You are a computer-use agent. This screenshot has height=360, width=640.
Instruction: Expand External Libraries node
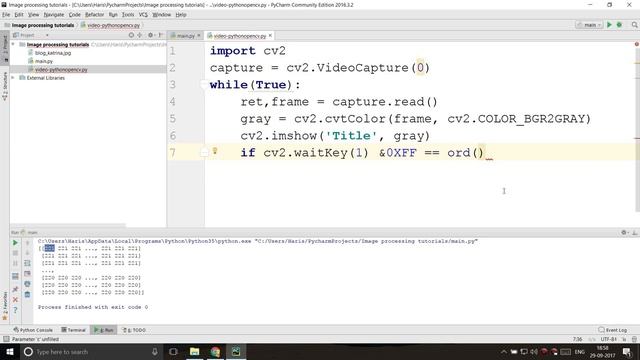pyautogui.click(x=13, y=78)
